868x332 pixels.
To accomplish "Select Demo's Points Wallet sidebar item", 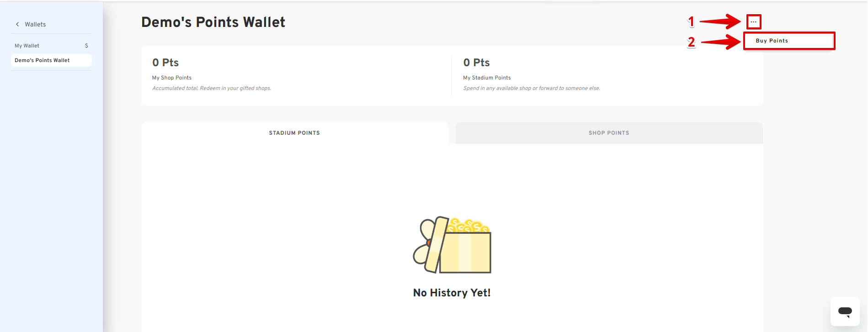I will 42,60.
